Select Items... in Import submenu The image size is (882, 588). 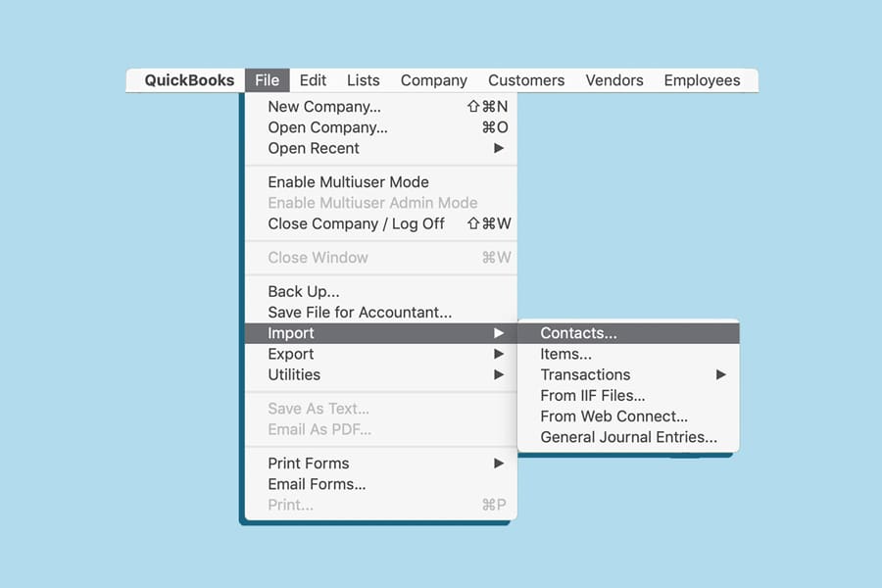click(x=628, y=354)
